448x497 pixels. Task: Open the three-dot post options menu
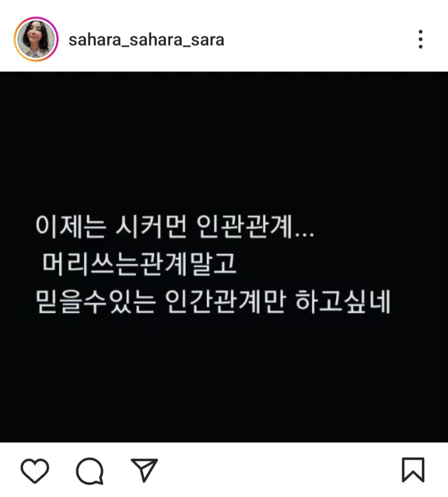click(421, 39)
